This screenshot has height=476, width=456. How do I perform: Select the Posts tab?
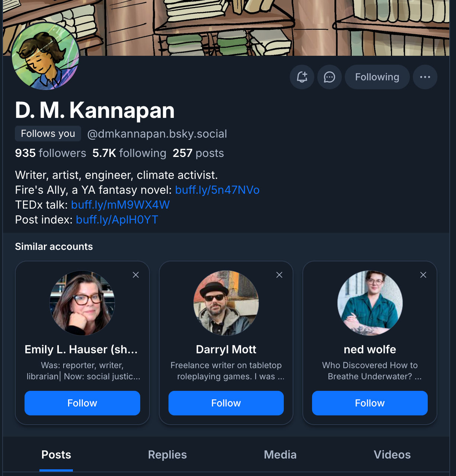click(x=56, y=454)
